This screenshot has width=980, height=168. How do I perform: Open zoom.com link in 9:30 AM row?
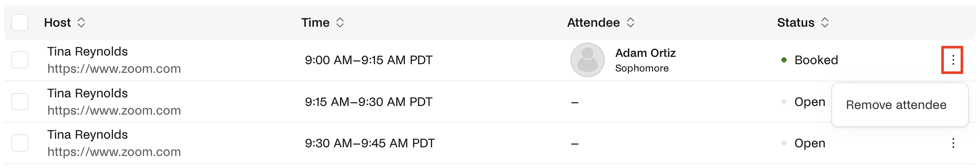click(114, 152)
